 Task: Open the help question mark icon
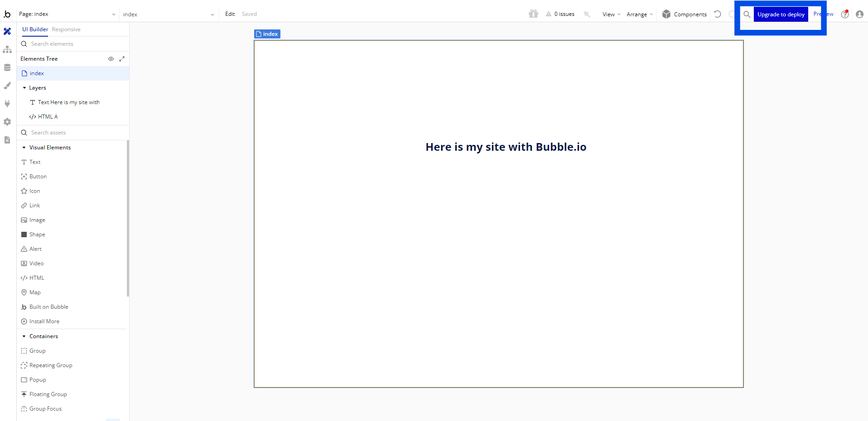point(845,14)
